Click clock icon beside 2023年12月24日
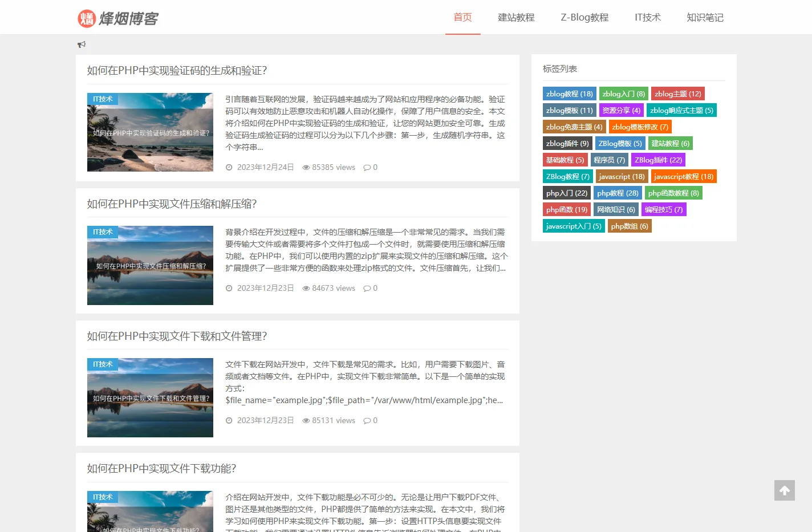Screen dimensions: 812x532 pyautogui.click(x=229, y=168)
